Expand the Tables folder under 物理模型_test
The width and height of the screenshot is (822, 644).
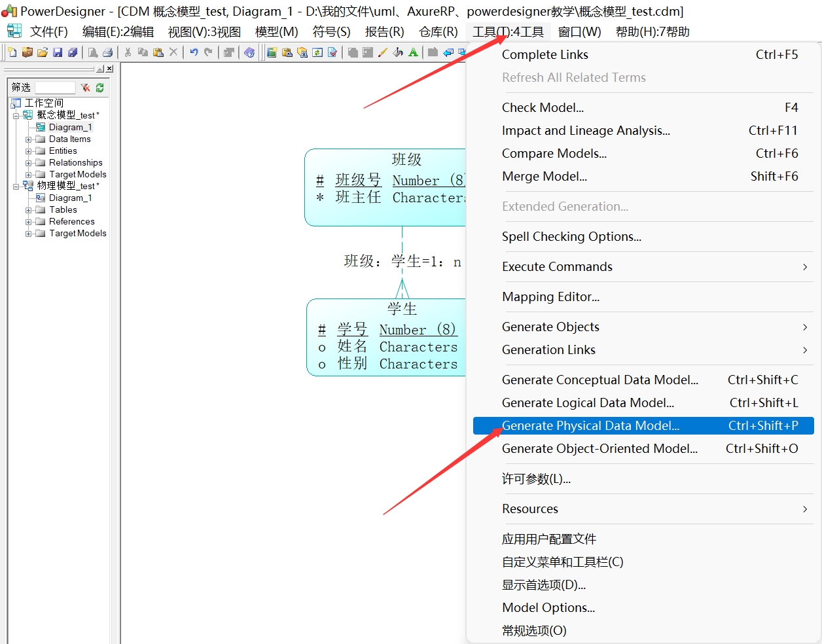click(28, 209)
